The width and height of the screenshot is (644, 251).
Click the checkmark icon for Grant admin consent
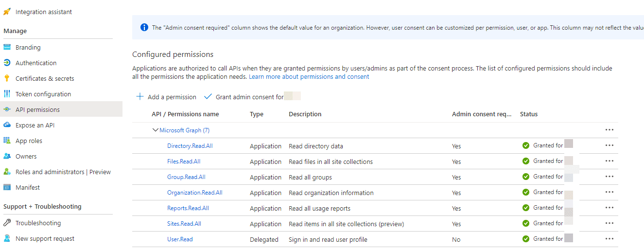(x=208, y=96)
